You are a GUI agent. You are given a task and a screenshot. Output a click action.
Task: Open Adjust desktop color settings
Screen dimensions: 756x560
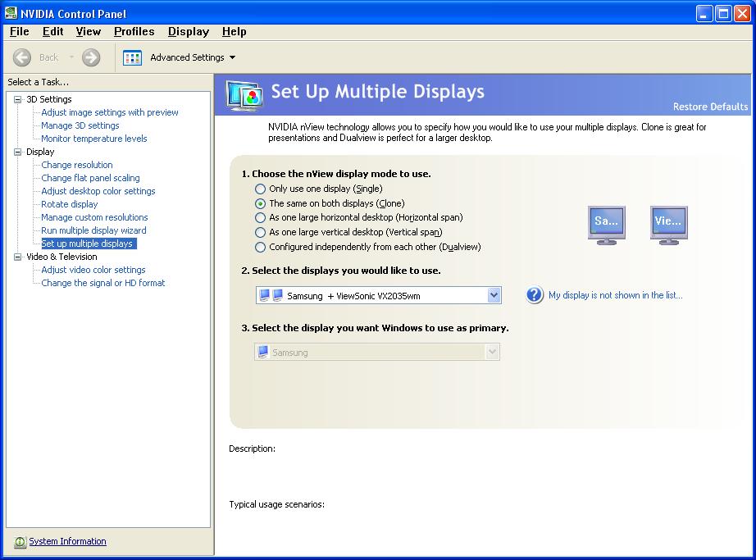98,191
